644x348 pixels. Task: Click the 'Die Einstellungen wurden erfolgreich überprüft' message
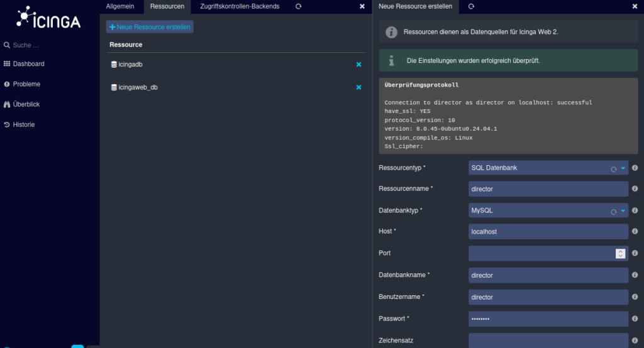click(x=473, y=61)
